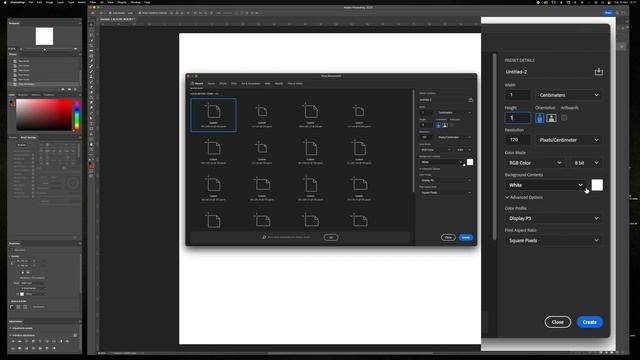Click the save preset icon in enlarged Preset Details
The width and height of the screenshot is (640, 360).
point(598,72)
